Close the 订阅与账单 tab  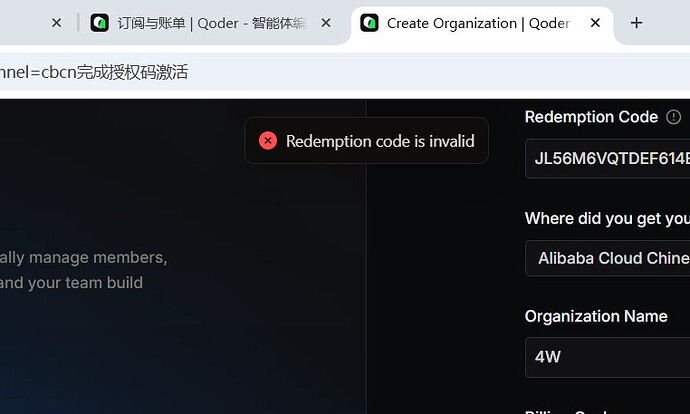tap(326, 23)
